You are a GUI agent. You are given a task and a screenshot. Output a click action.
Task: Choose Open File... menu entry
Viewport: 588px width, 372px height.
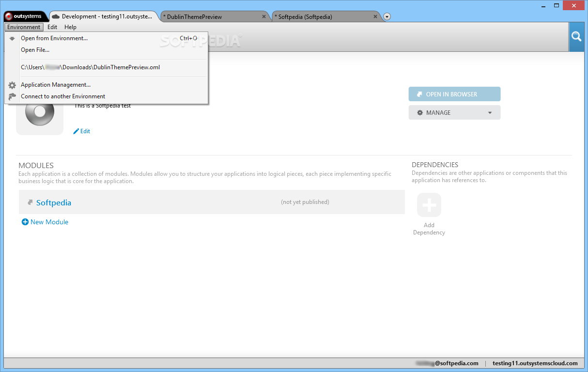[x=107, y=50]
